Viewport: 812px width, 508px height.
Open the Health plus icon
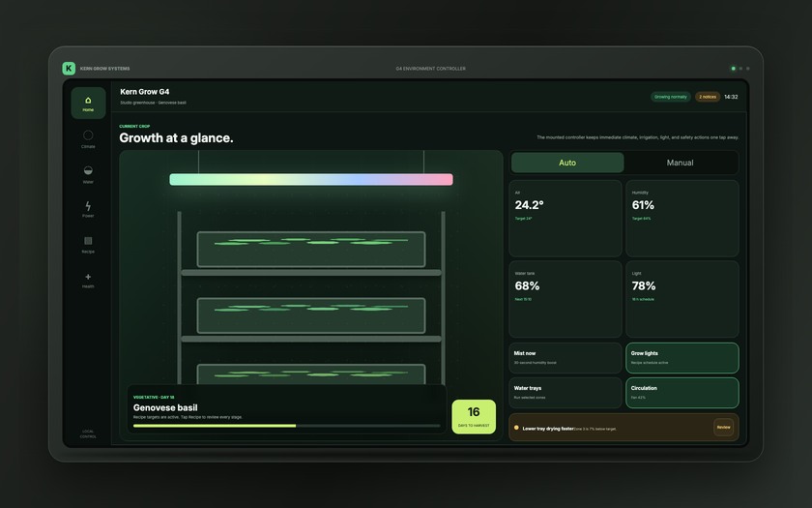(88, 277)
